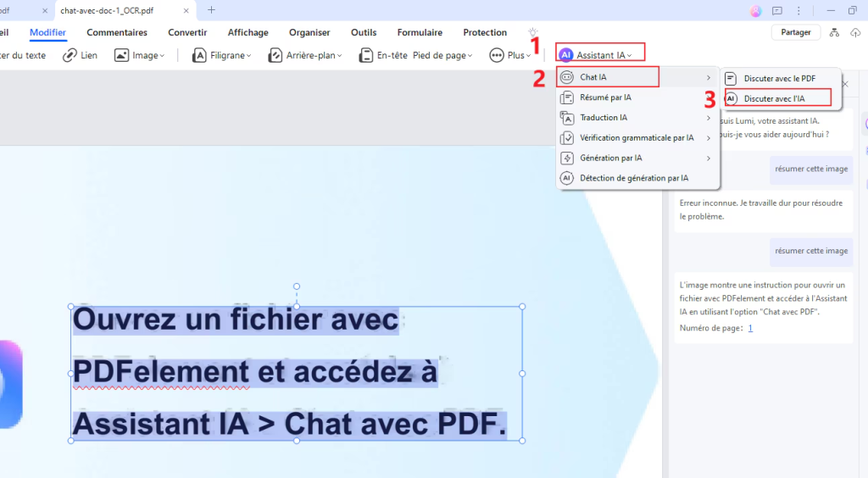This screenshot has width=868, height=478.
Task: Expand Génération par IA submenu arrow
Action: coord(709,158)
